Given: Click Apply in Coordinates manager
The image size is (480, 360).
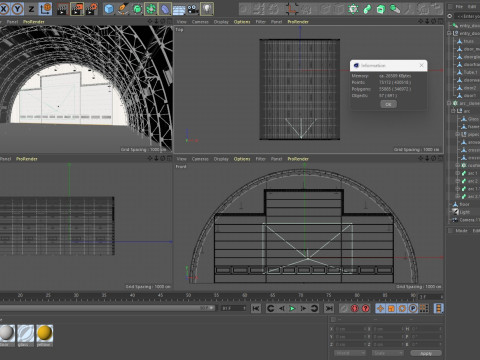Looking at the screenshot, I should tap(426, 353).
